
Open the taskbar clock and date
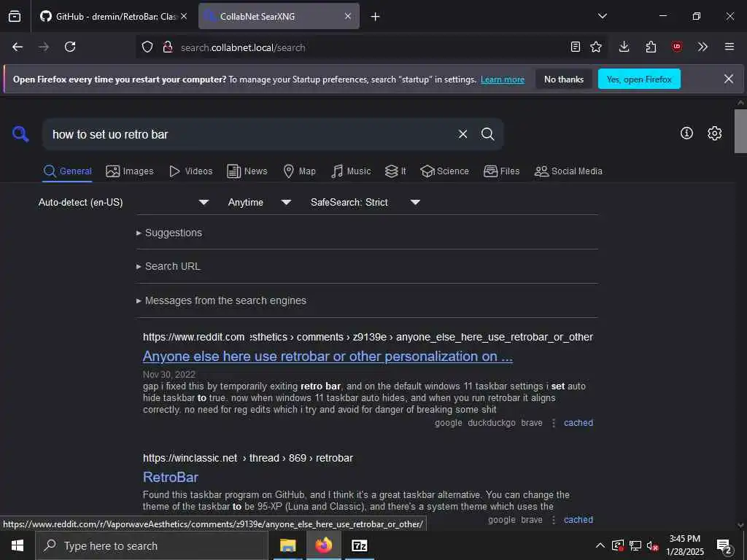tap(685, 545)
